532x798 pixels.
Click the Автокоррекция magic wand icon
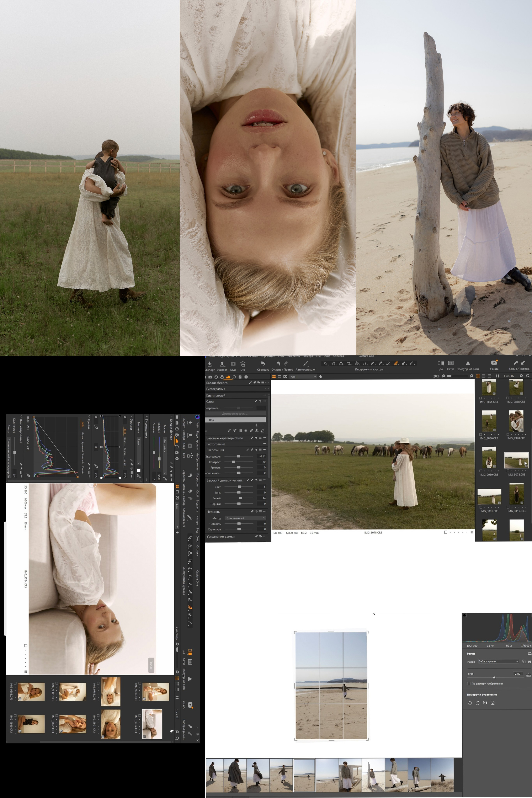(305, 364)
